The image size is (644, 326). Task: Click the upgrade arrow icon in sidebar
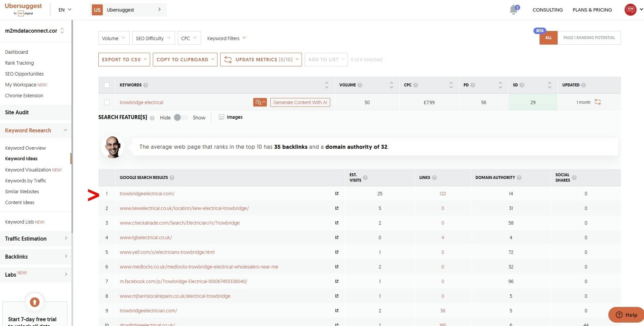[35, 302]
